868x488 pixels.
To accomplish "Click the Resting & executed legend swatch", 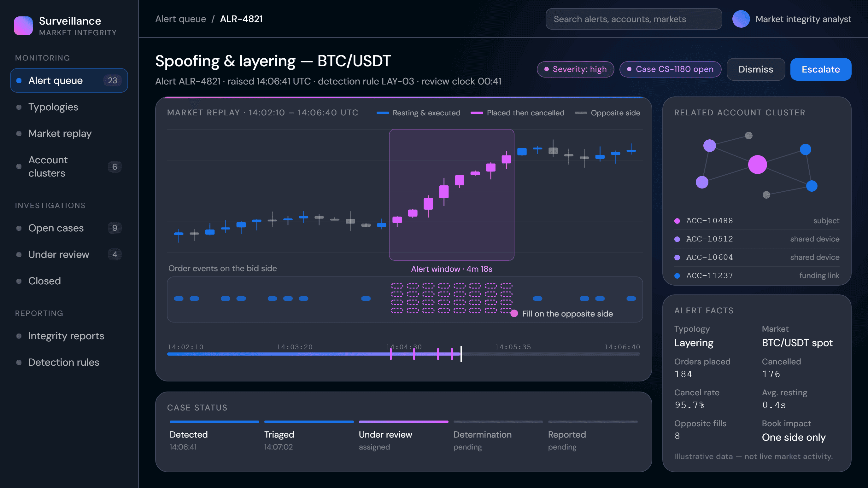I will tap(383, 113).
